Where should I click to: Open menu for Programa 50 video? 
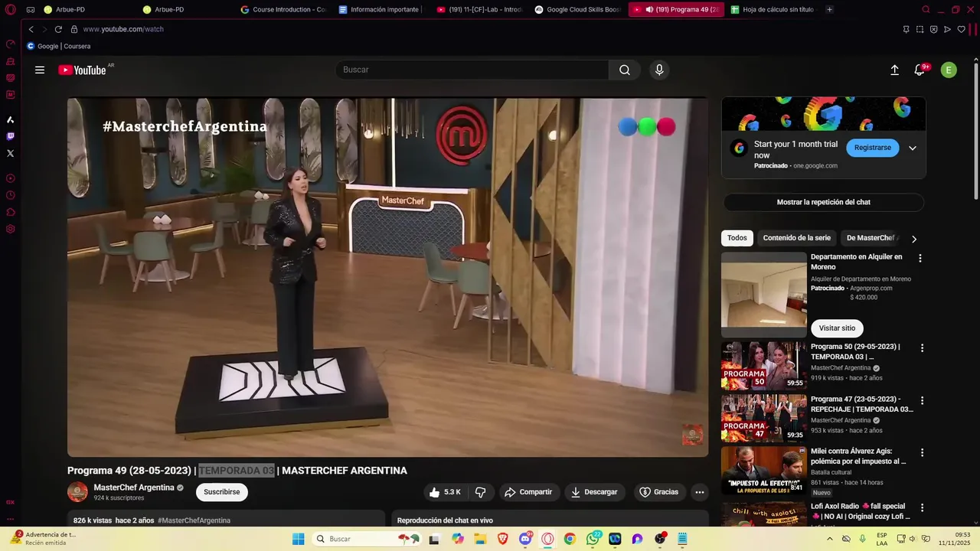(922, 348)
